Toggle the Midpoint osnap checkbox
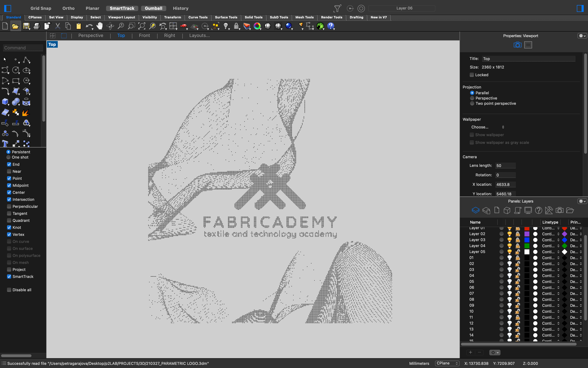The height and width of the screenshot is (368, 588). [x=9, y=185]
